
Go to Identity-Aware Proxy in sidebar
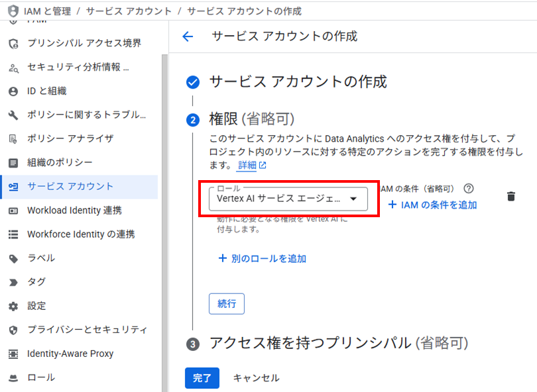pos(70,354)
